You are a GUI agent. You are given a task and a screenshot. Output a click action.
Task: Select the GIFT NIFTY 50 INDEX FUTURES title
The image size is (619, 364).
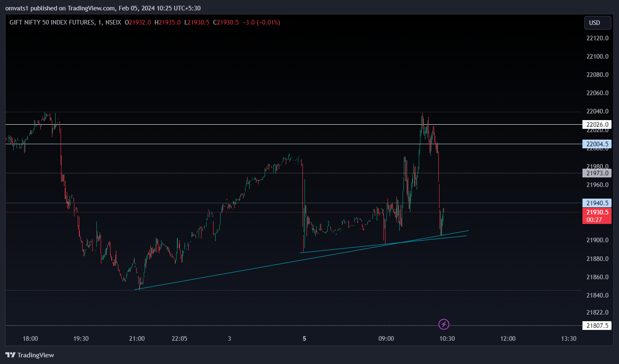tap(52, 22)
